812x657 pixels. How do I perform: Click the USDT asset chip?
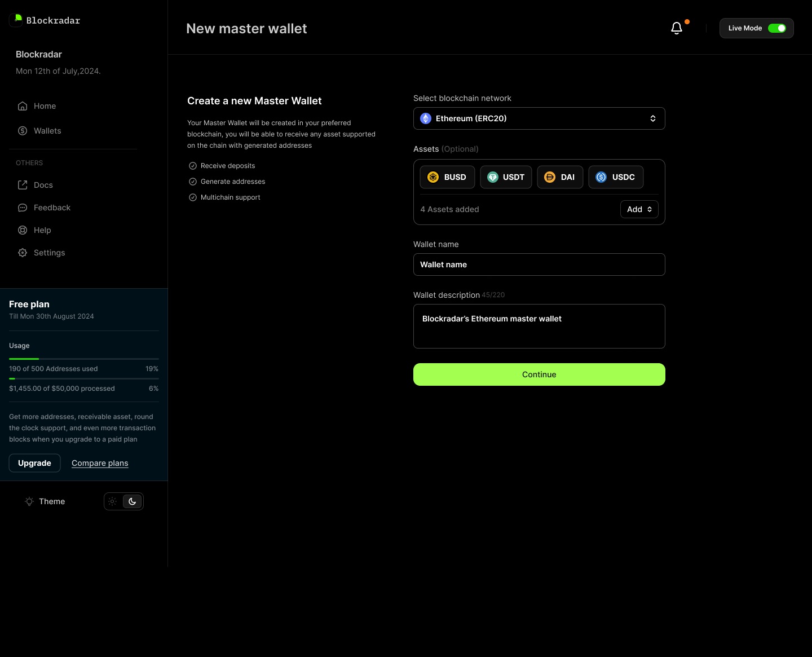[x=506, y=177]
